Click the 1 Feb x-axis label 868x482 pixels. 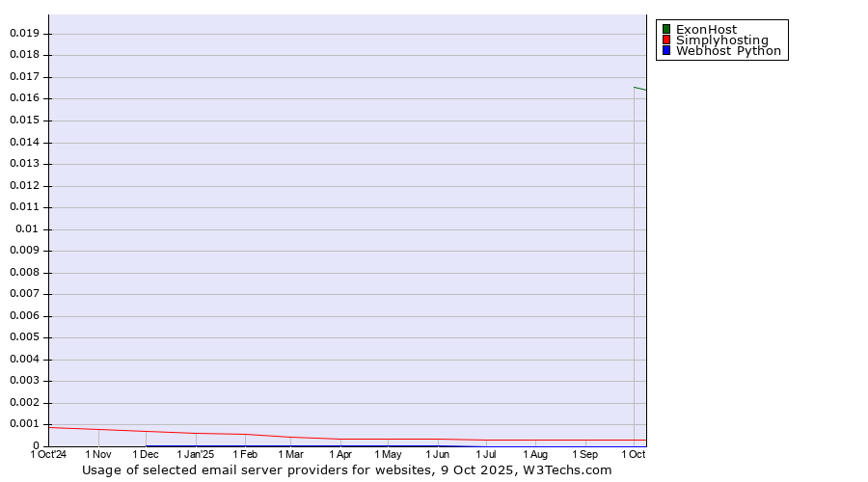click(245, 454)
